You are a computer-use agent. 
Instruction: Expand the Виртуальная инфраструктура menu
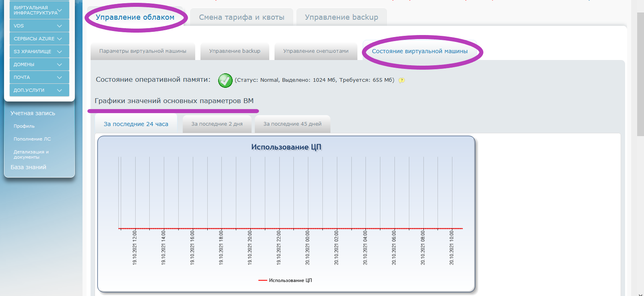39,10
